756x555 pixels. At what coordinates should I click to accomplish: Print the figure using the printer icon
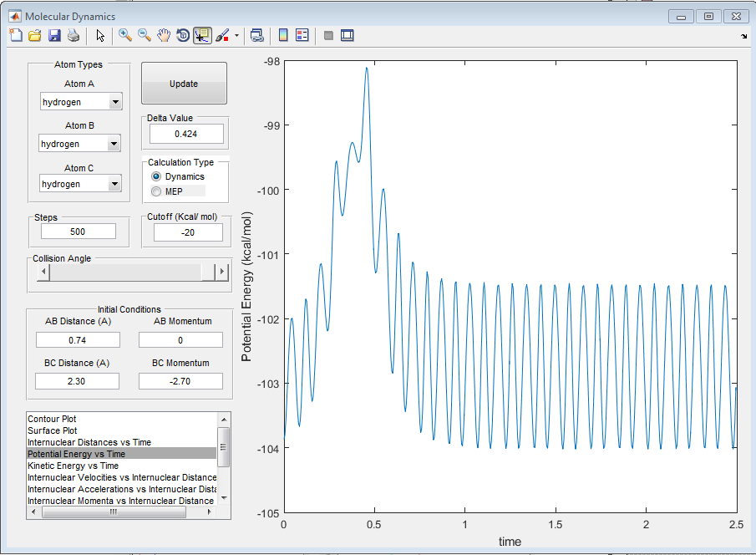coord(74,35)
